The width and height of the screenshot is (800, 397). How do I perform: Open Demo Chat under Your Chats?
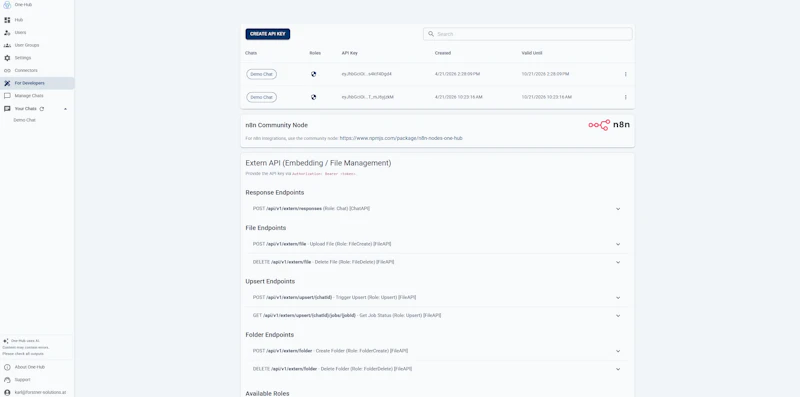(24, 120)
